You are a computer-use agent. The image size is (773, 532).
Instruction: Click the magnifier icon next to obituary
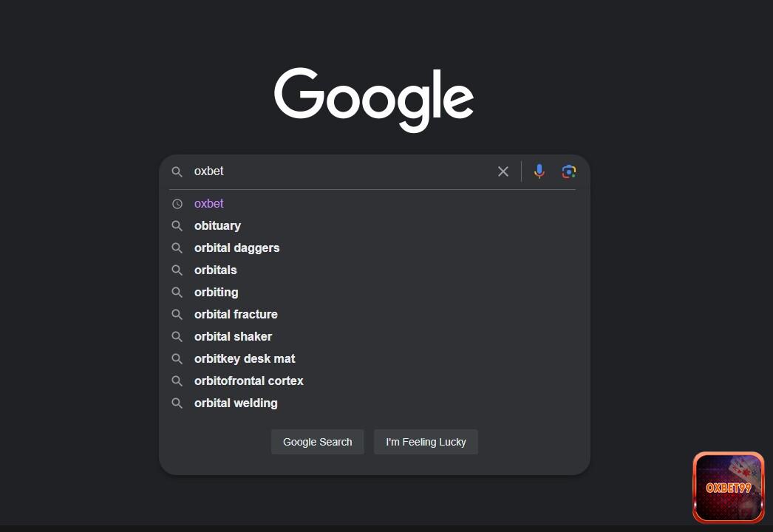tap(177, 225)
